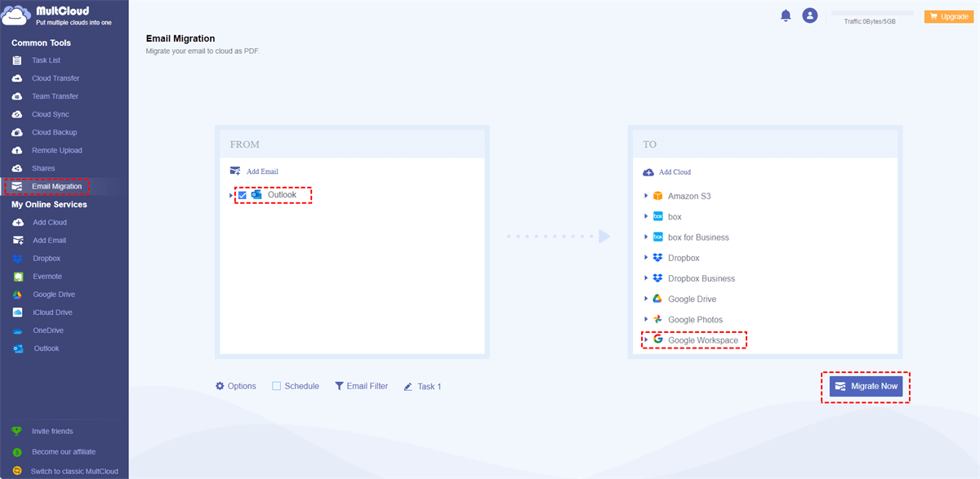The width and height of the screenshot is (980, 479).
Task: Click the Task 1 name label
Action: pyautogui.click(x=430, y=387)
